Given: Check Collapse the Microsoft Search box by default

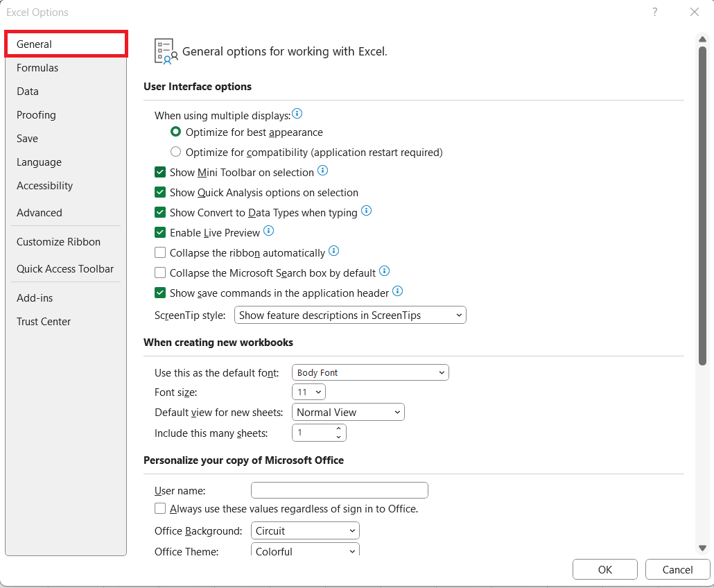Looking at the screenshot, I should tap(160, 273).
